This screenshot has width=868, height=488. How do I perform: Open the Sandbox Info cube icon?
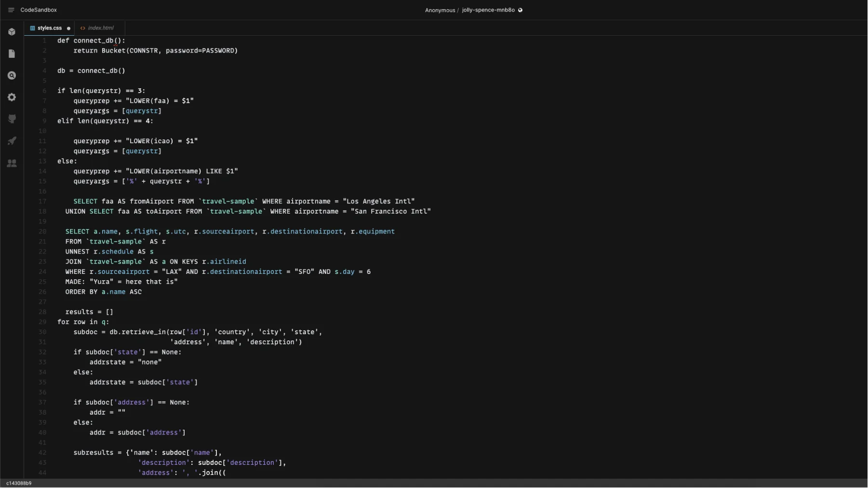click(12, 32)
